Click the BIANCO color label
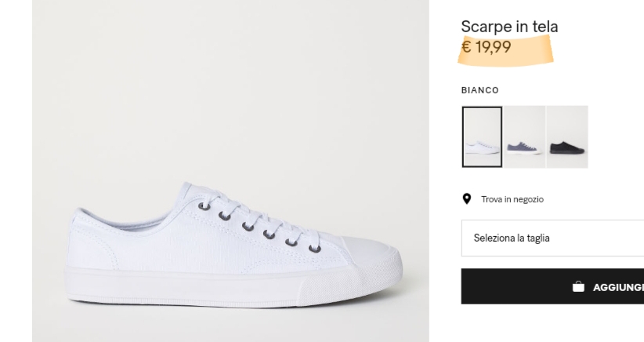 [x=479, y=90]
